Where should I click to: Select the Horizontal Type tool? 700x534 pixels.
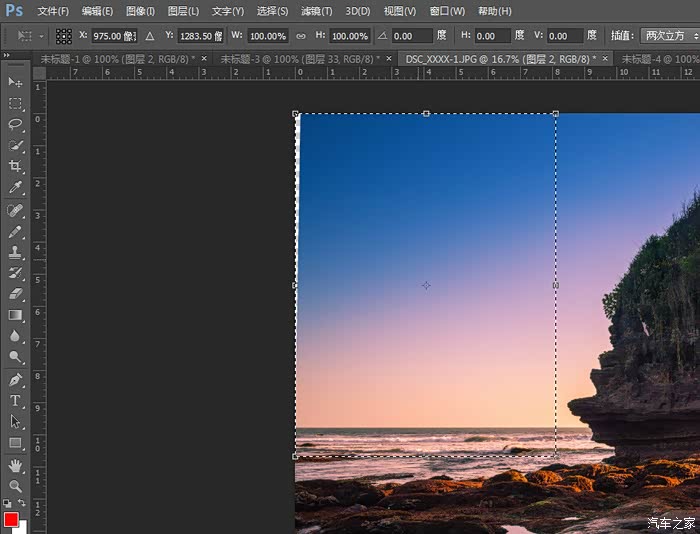click(15, 401)
